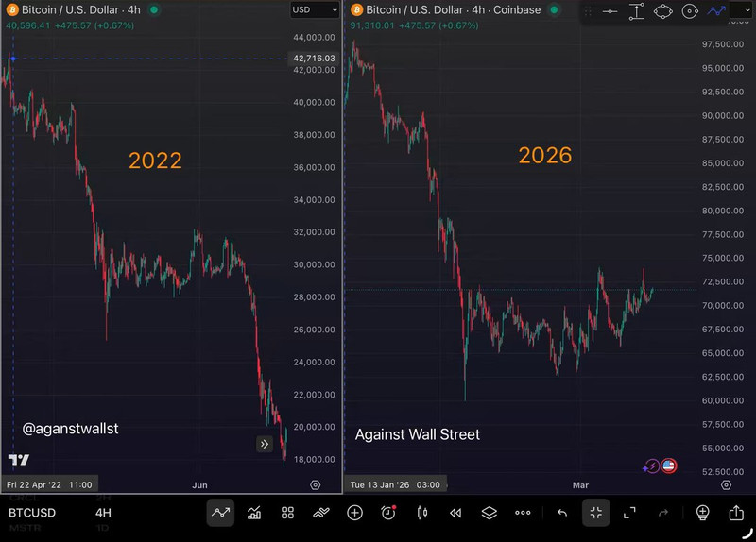Screen dimensions: 756x542
Task: Create an alert with the alarm clock icon
Action: (388, 513)
